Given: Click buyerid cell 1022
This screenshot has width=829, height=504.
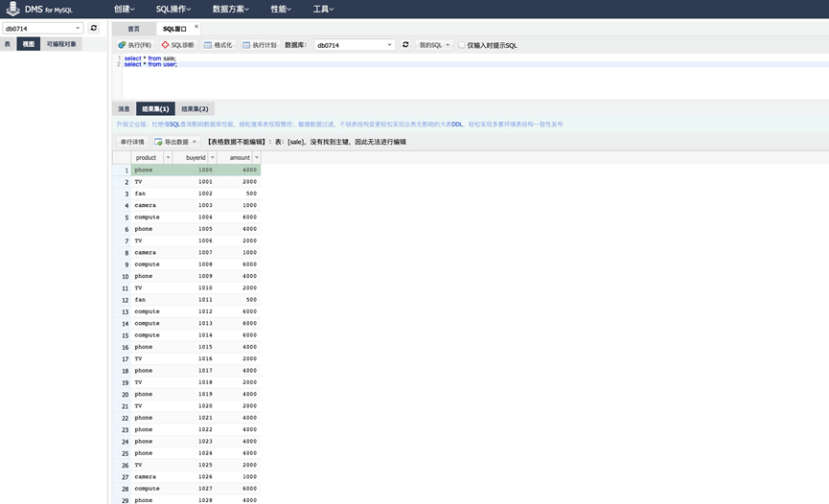Looking at the screenshot, I should coord(195,429).
